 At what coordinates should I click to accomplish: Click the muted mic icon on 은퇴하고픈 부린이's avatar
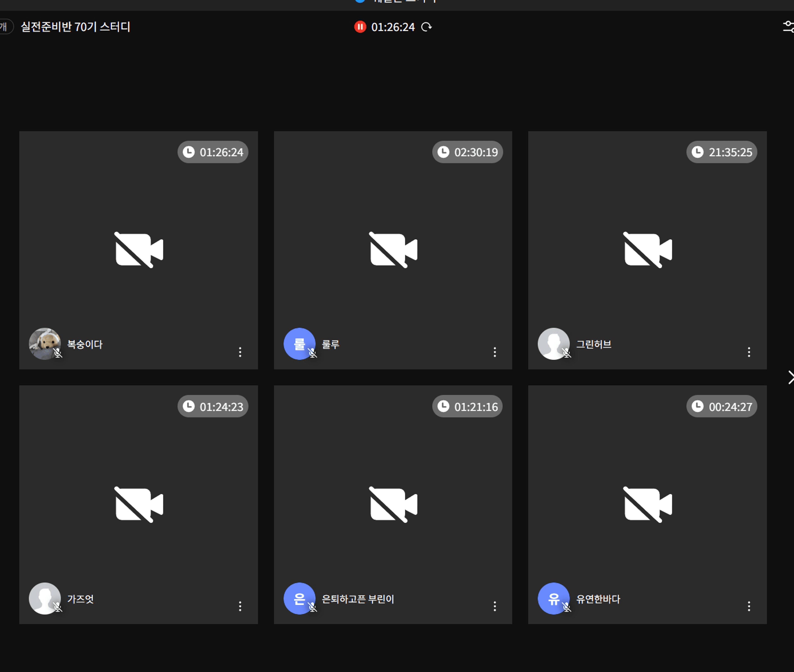(x=312, y=607)
